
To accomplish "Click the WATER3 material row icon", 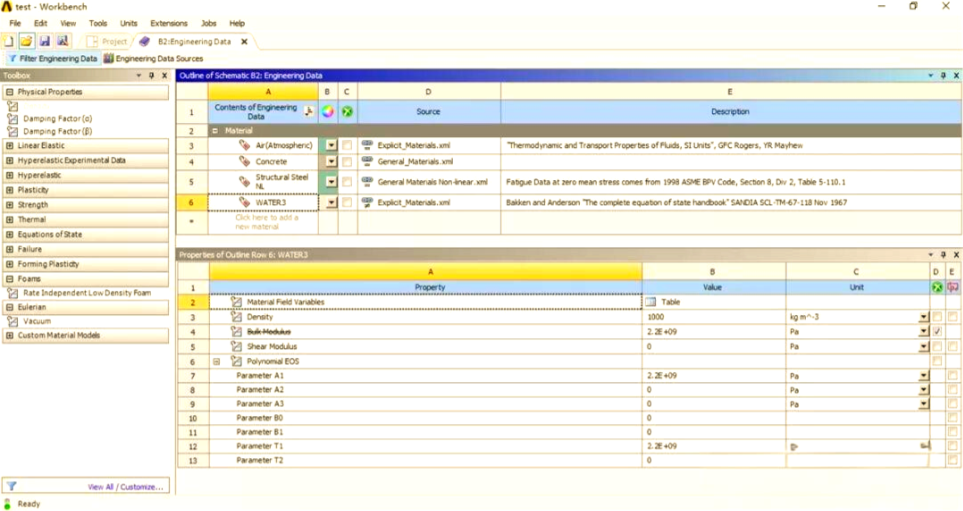I will coord(244,202).
